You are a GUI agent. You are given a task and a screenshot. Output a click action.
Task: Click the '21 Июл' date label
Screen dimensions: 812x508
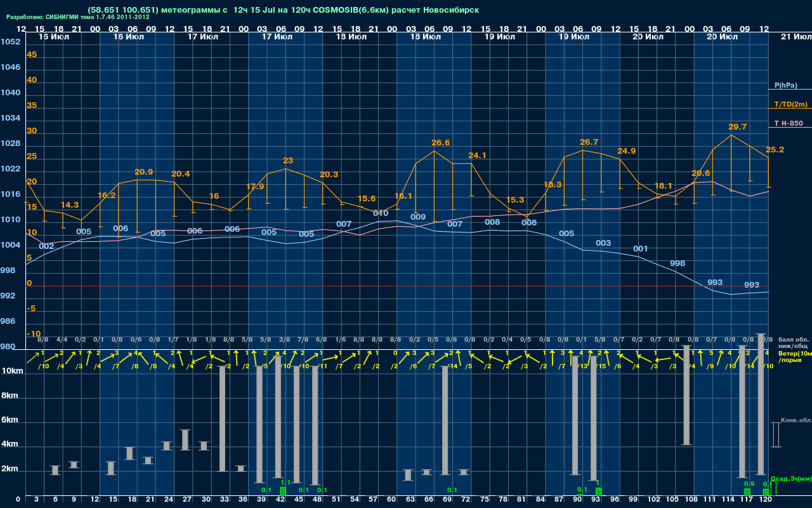(795, 37)
